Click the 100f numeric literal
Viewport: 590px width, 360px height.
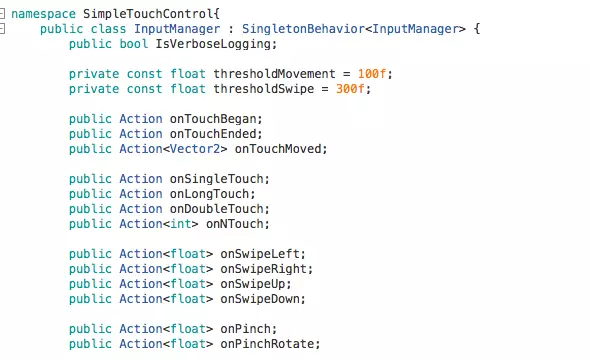pyautogui.click(x=372, y=74)
